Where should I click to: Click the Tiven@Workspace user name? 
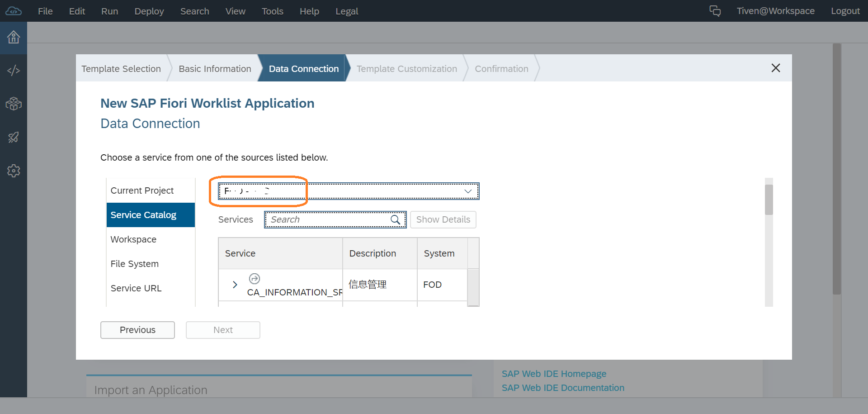[x=775, y=11]
